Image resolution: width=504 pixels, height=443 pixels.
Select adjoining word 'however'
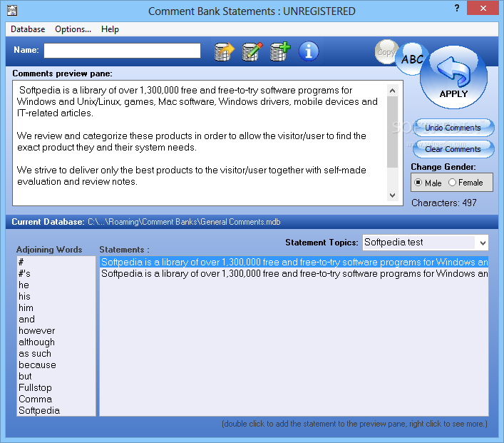point(56,331)
